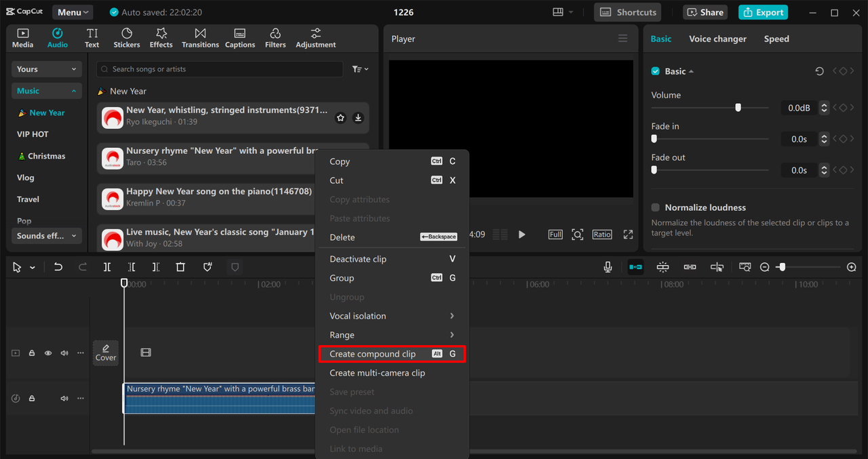Toggle the clip linkage chain icon

(690, 267)
